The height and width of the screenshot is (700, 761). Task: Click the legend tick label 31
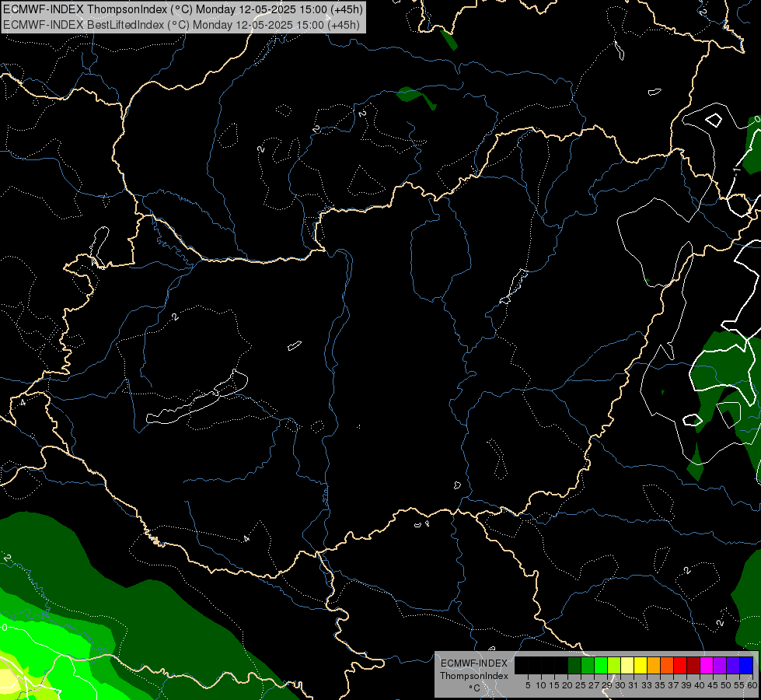(x=634, y=685)
